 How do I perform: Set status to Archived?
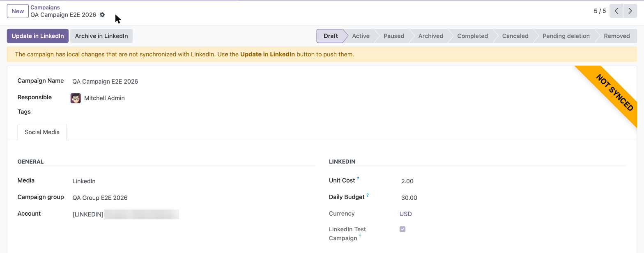(x=430, y=36)
